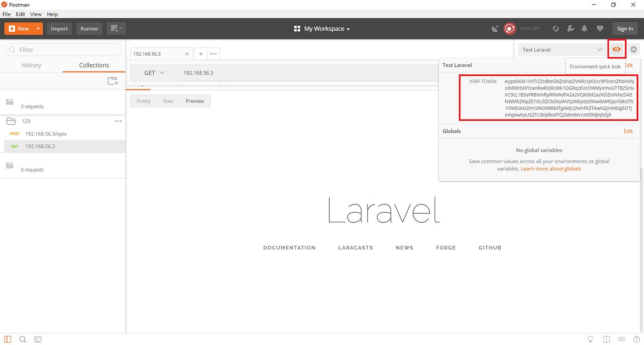Switch to the Collections tab

[x=94, y=65]
